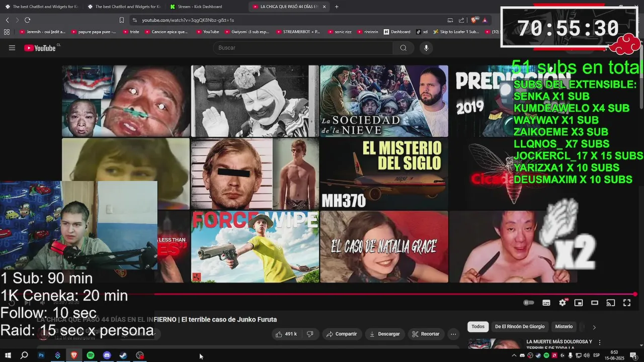
Task: Click the browser address bar URL
Action: tap(188, 20)
